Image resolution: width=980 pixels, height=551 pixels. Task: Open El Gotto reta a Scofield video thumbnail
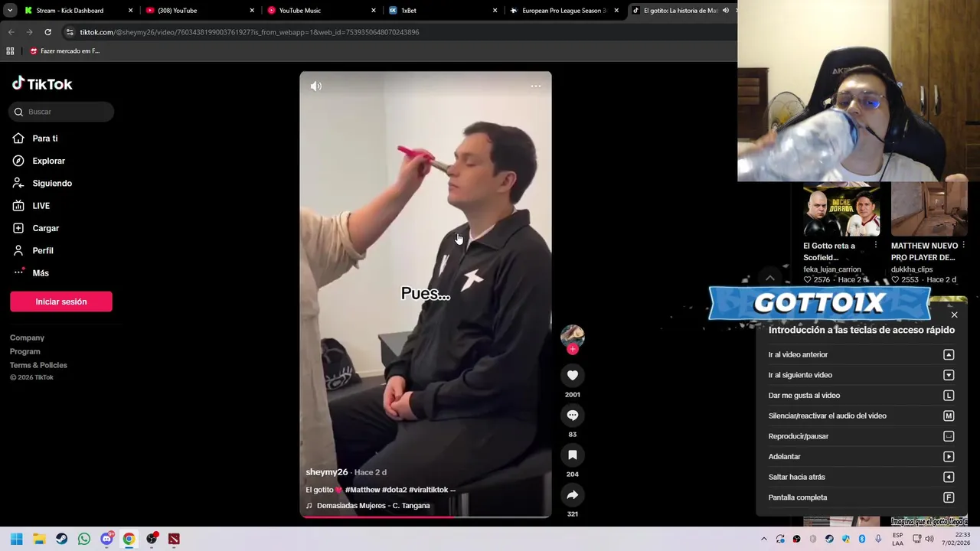tap(841, 209)
